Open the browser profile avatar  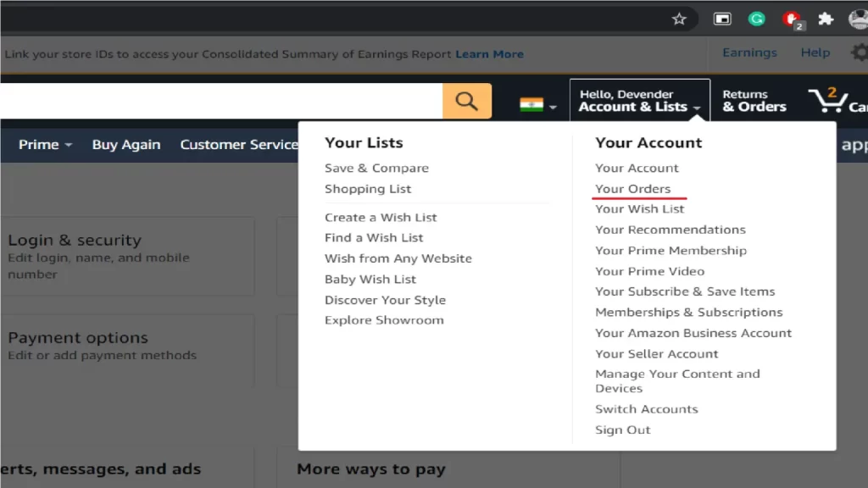[858, 19]
